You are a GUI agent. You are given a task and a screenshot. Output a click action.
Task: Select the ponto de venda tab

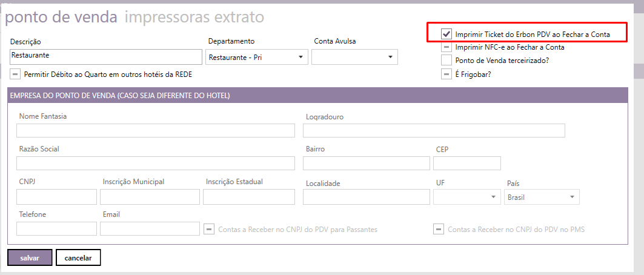coord(61,18)
